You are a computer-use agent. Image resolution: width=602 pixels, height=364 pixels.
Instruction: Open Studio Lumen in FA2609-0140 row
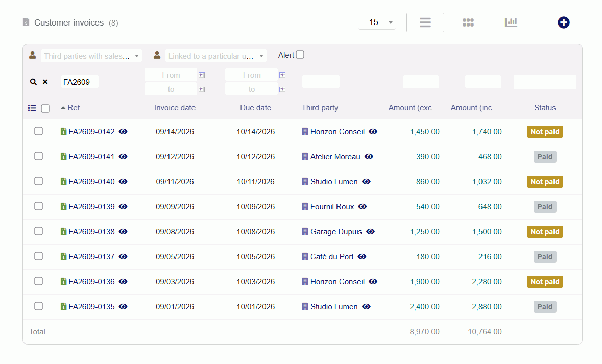point(333,182)
